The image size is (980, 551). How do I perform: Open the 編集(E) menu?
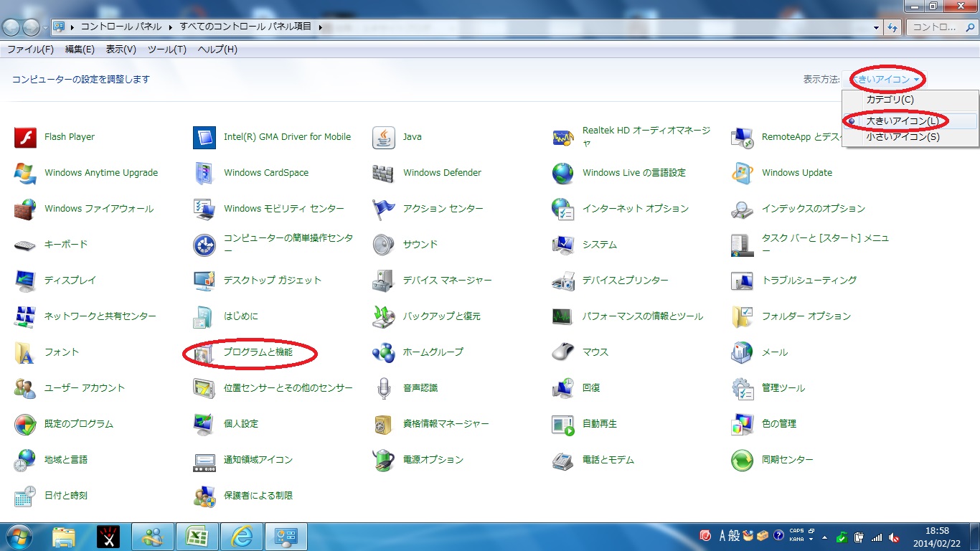80,50
